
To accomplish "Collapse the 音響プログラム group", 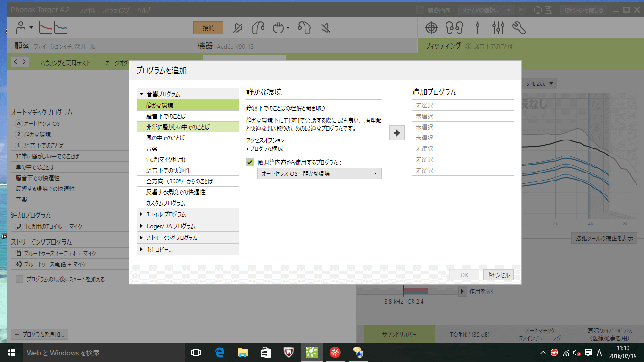I will (188, 94).
